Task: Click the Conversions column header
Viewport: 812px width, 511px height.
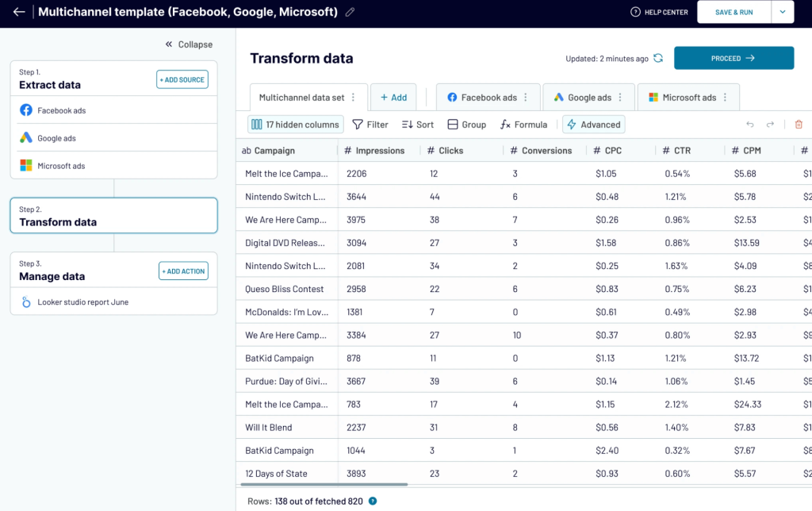Action: click(545, 150)
